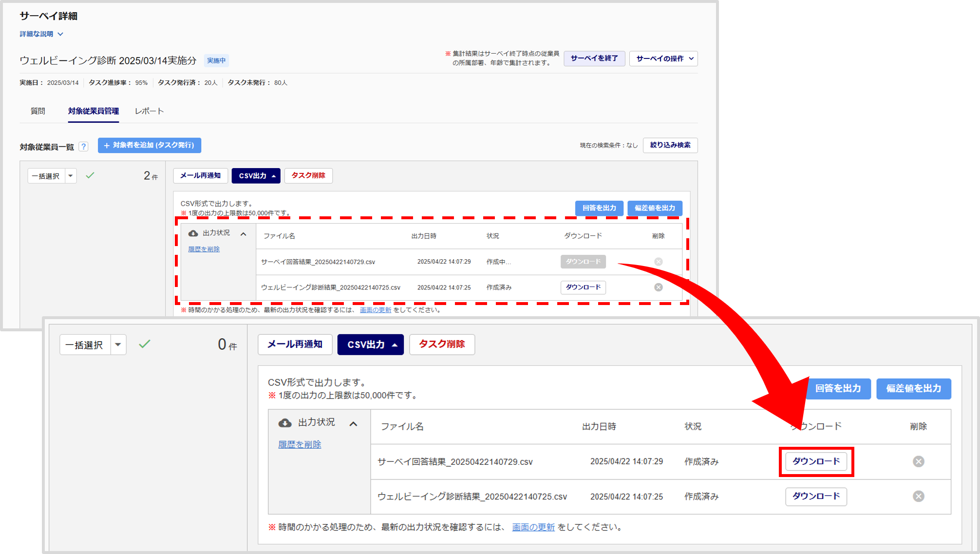Click 一括選択 button in upper panel

(x=46, y=176)
